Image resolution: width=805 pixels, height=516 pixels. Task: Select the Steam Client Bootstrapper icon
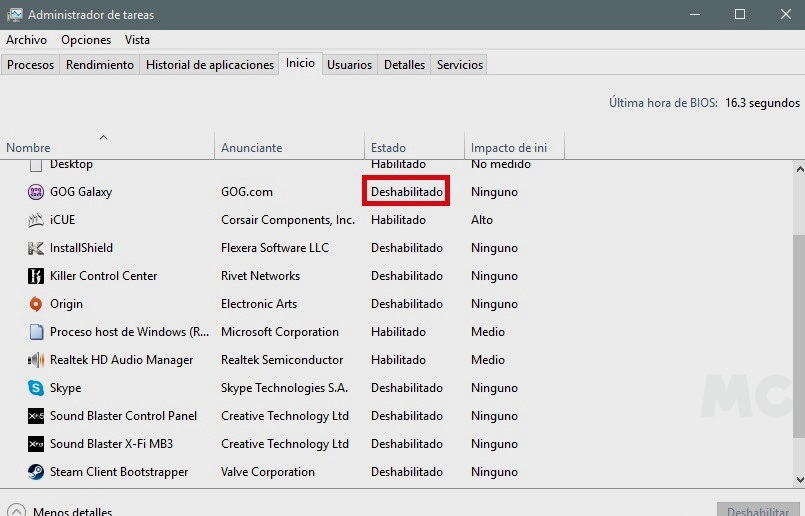coord(36,472)
